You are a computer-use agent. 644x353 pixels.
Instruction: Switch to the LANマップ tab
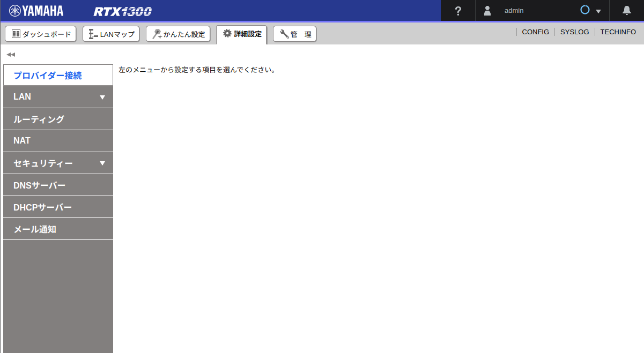coord(111,33)
